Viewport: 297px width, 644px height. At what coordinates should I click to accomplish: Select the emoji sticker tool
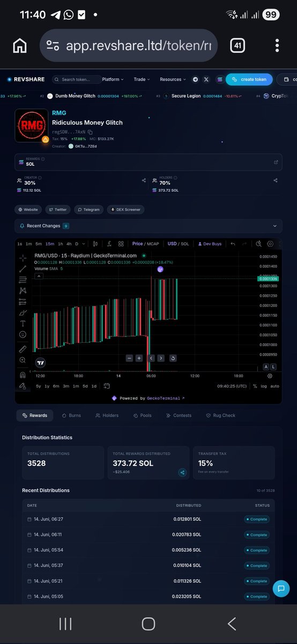click(x=23, y=334)
